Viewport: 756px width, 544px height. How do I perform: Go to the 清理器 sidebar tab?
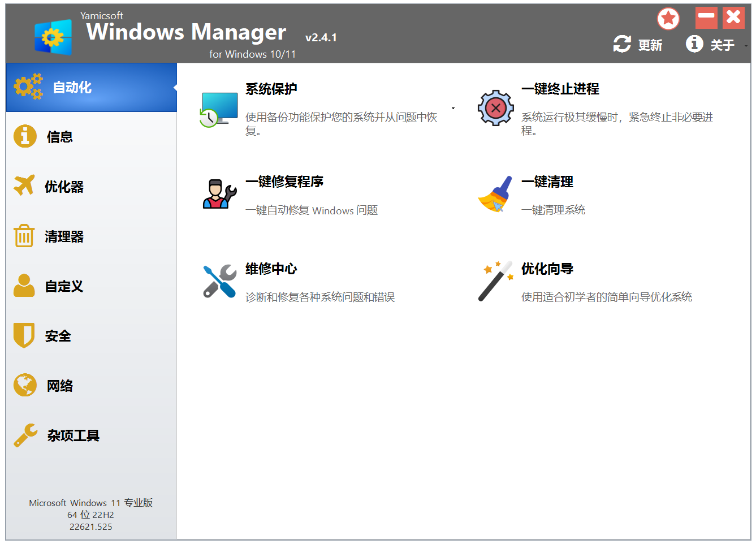[x=92, y=236]
